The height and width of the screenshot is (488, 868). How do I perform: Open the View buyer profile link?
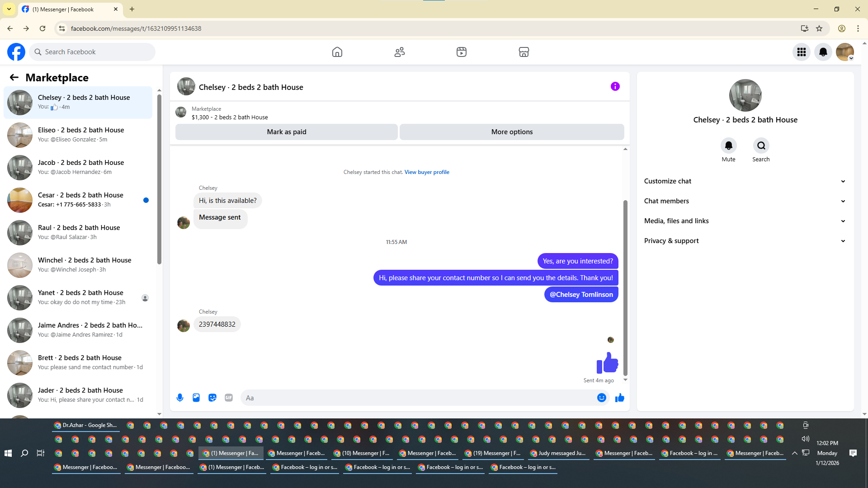426,172
